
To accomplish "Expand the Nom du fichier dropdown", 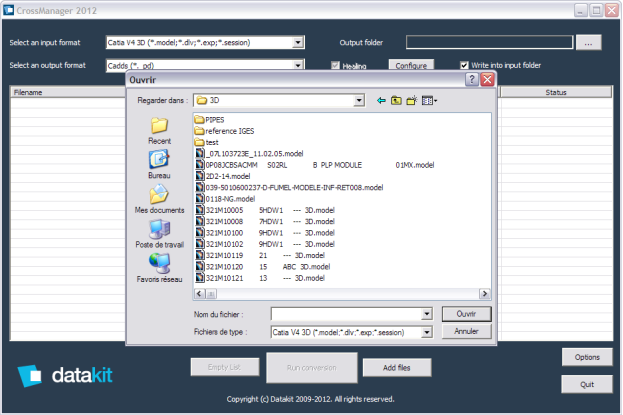I will pyautogui.click(x=426, y=314).
